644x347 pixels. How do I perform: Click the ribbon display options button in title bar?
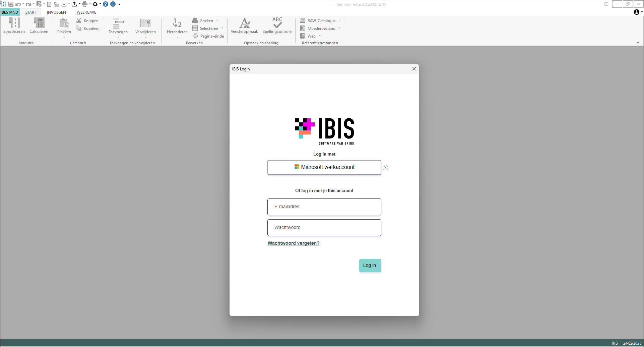pos(606,4)
